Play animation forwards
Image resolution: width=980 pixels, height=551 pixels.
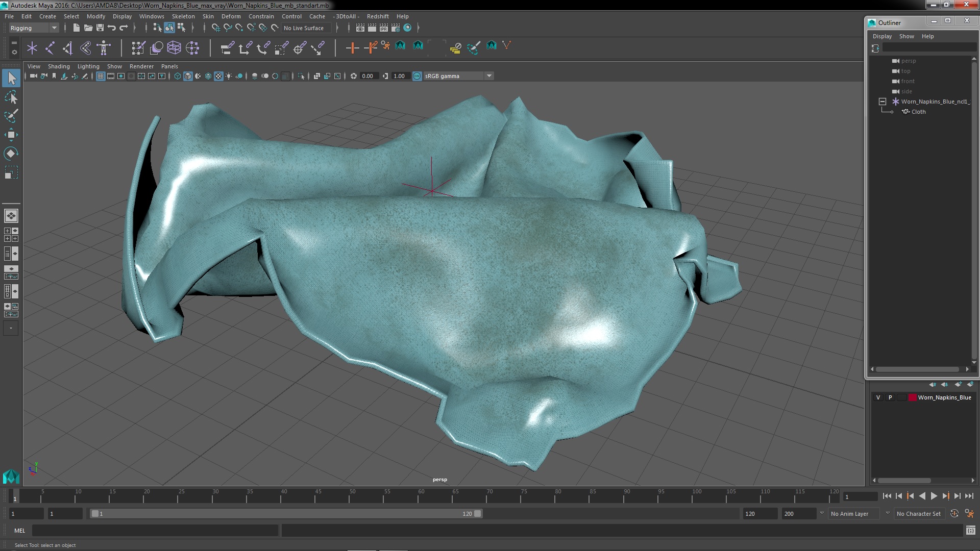(x=934, y=496)
